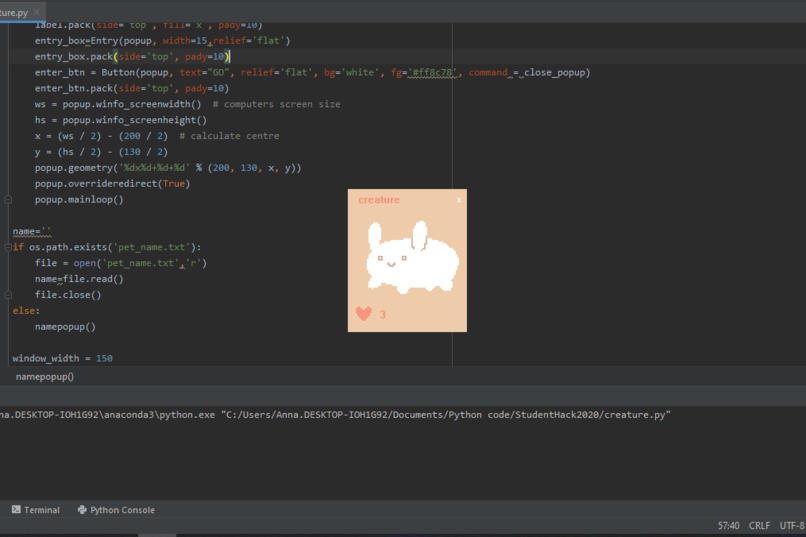This screenshot has height=537, width=806.
Task: Click fold marker beside file.close() line
Action: click(x=8, y=294)
